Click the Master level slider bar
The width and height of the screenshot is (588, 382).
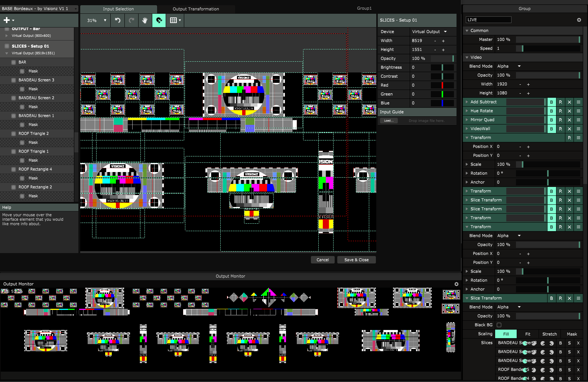click(x=548, y=40)
